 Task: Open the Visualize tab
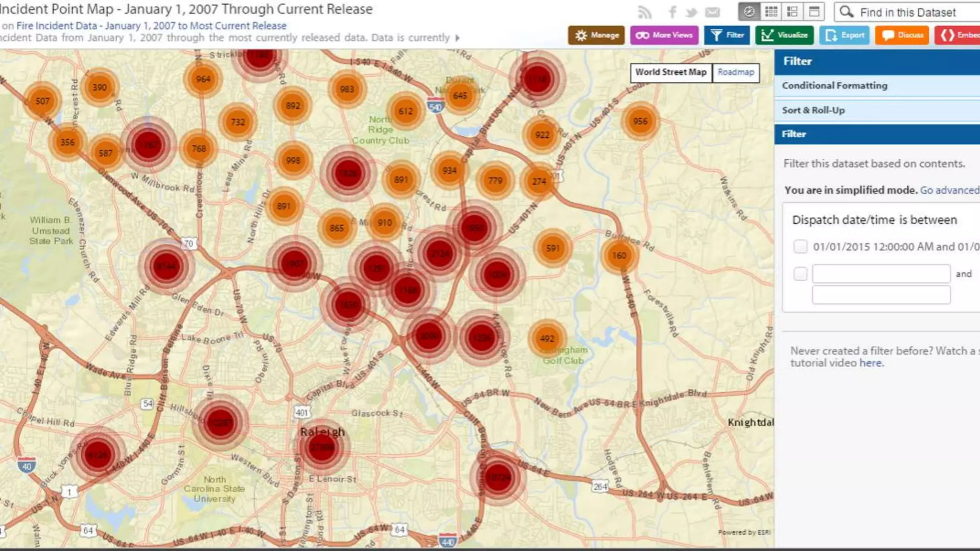pos(784,35)
